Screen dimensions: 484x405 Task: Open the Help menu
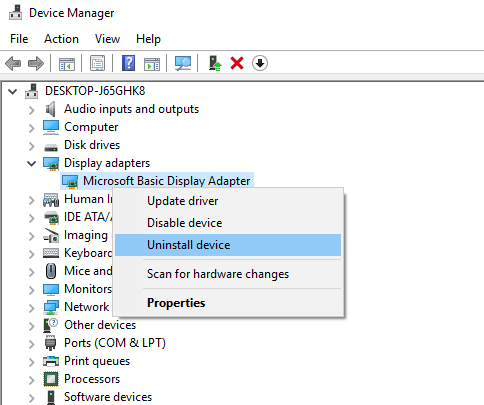coord(148,39)
